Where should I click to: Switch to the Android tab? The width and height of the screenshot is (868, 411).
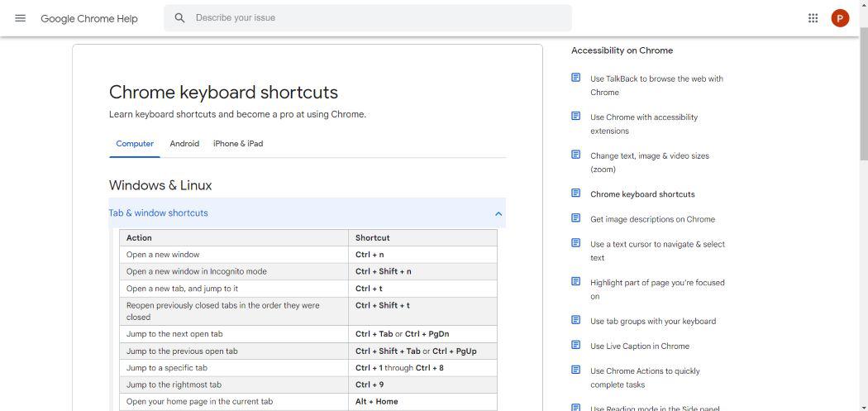pos(184,144)
